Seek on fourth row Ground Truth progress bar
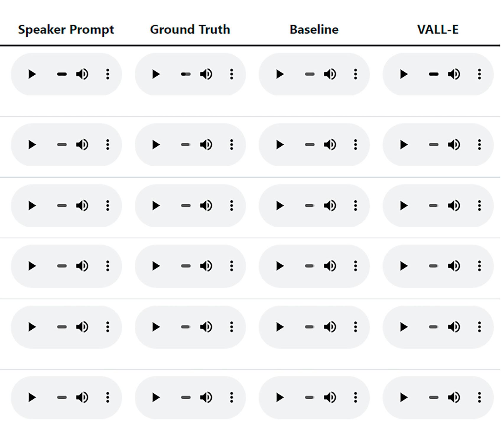Screen dimensions: 504x425 click(186, 266)
